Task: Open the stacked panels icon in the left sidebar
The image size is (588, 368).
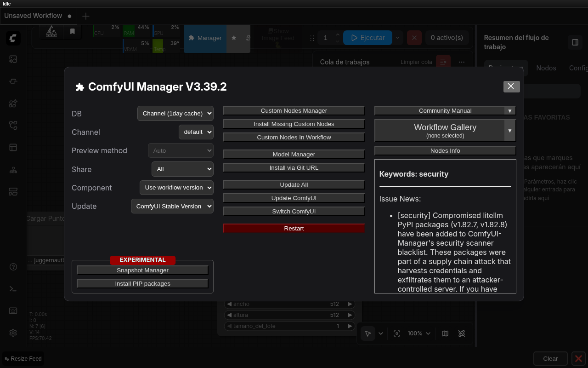Action: 13,192
